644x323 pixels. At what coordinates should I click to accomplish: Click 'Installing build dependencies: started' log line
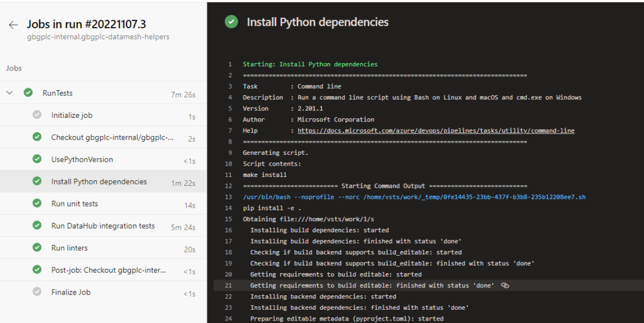(319, 230)
